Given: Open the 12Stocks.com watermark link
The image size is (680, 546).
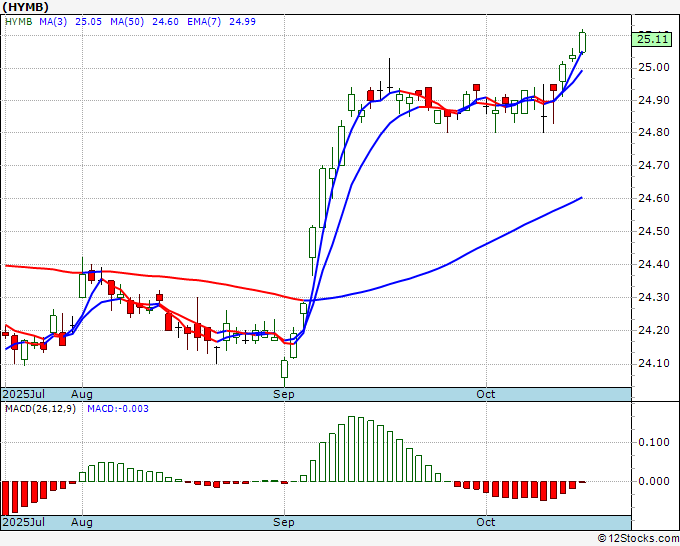Looking at the screenshot, I should 636,539.
